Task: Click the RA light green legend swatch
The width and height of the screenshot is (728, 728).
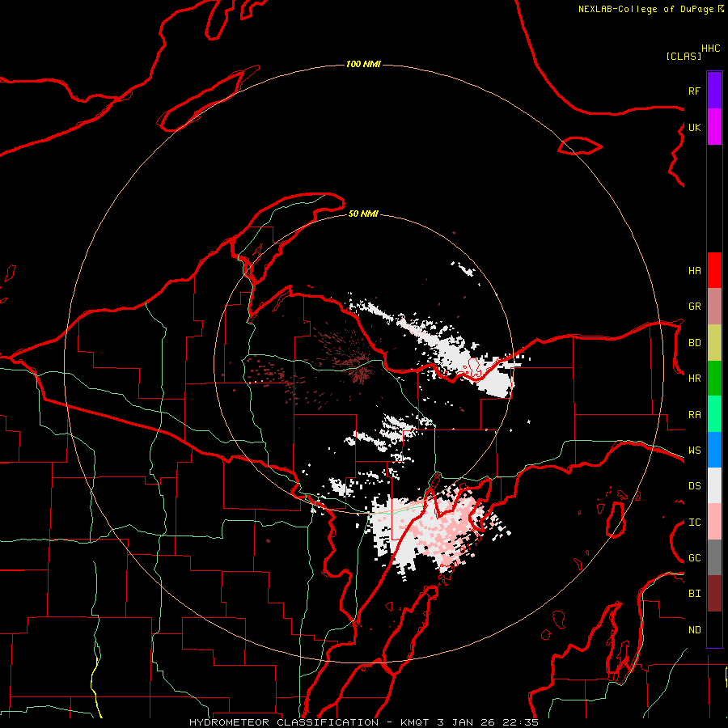Action: pyautogui.click(x=714, y=414)
